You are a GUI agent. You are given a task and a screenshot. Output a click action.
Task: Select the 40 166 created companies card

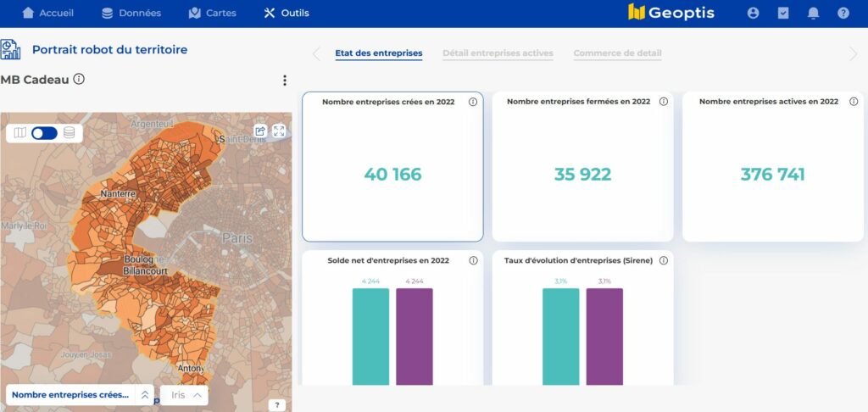(392, 167)
